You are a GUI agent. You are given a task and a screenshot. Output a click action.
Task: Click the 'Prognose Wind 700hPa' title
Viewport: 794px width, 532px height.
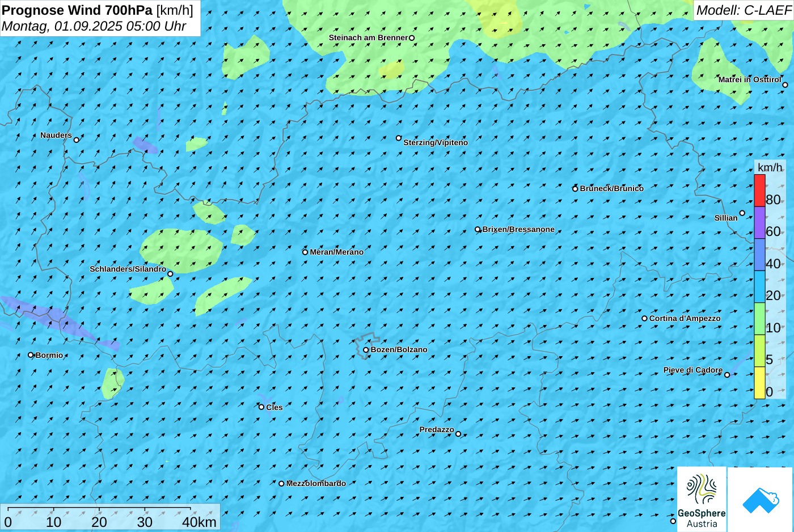pos(78,10)
